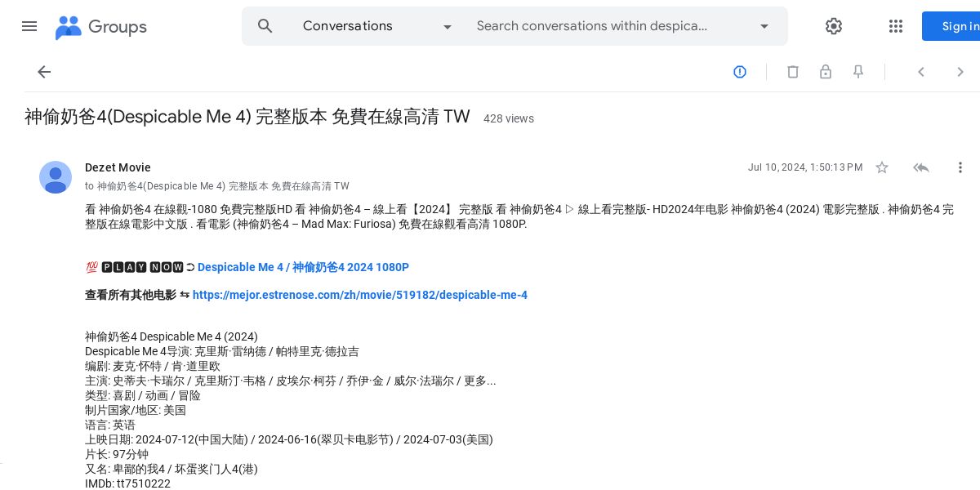980x490 pixels.
Task: Report abuse with the exclamation icon
Action: (740, 72)
